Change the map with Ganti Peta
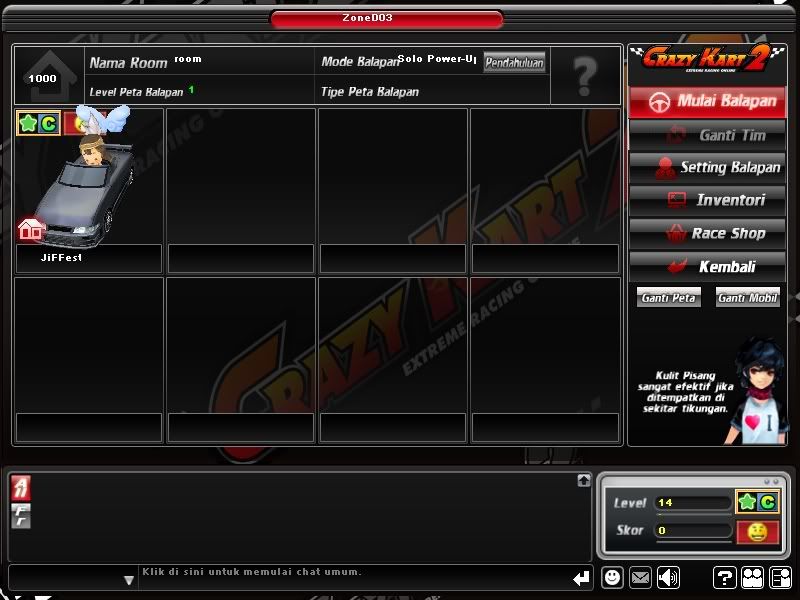800x600 pixels. [x=668, y=297]
